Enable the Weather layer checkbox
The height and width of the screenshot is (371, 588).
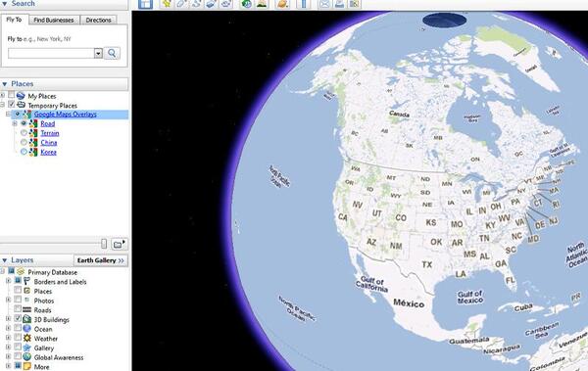tap(18, 338)
